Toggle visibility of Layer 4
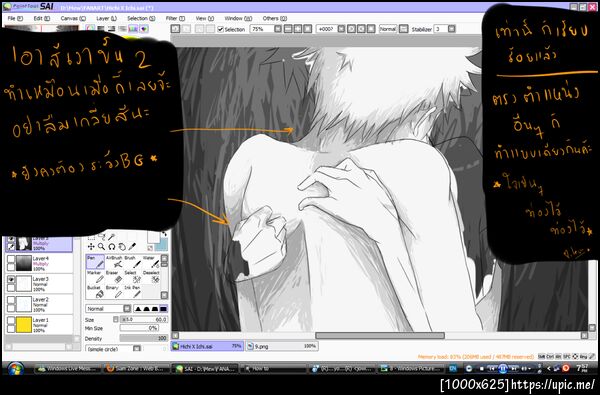 [x=11, y=259]
